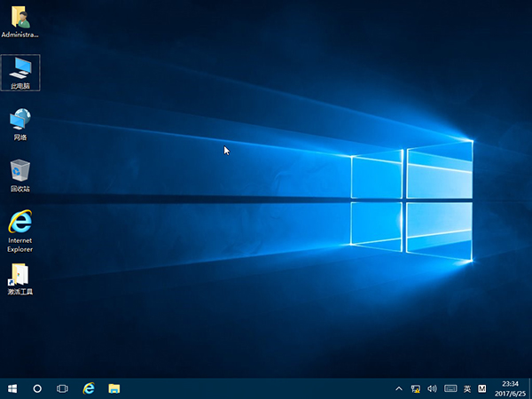Open the touch keyboard from tray
The width and height of the screenshot is (532, 399).
click(x=450, y=388)
